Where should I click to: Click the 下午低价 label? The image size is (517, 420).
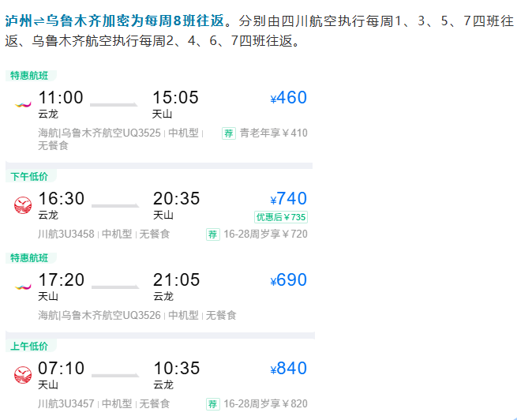pos(28,176)
